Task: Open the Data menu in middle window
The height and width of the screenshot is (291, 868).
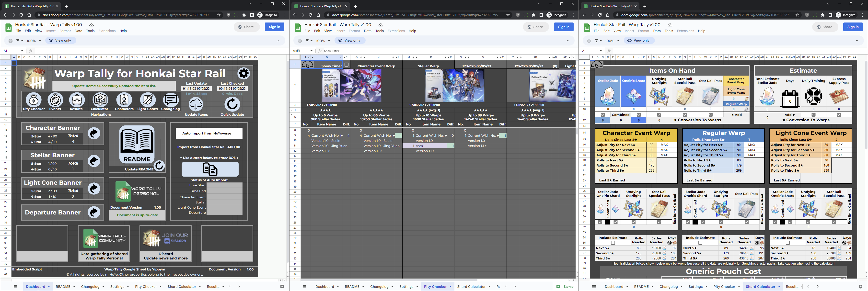Action: click(x=368, y=31)
